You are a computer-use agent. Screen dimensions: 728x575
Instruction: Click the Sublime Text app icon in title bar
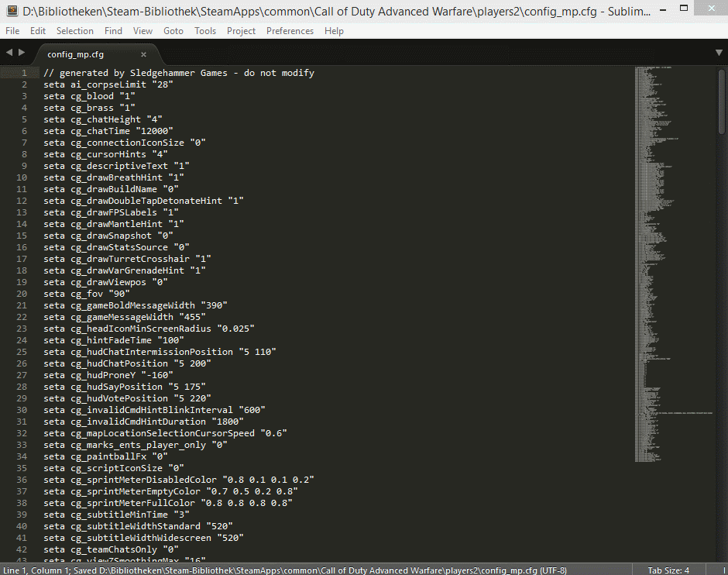tap(12, 11)
